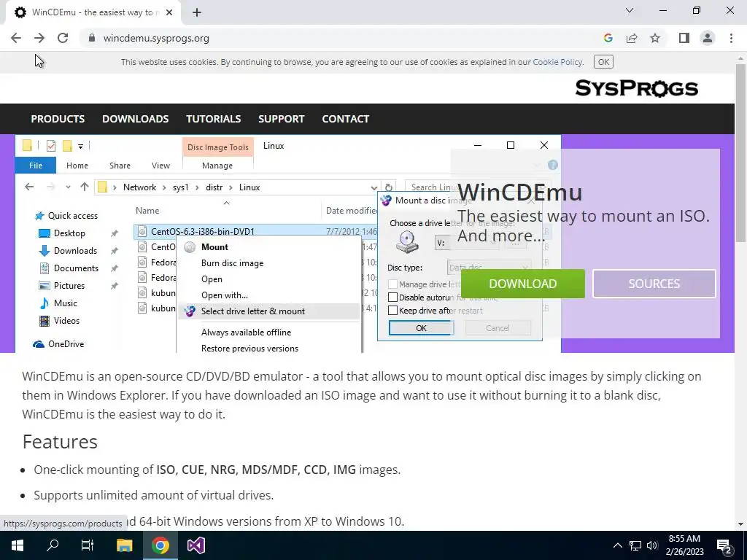Open the Chrome profile avatar
The width and height of the screenshot is (747, 560).
click(x=708, y=38)
